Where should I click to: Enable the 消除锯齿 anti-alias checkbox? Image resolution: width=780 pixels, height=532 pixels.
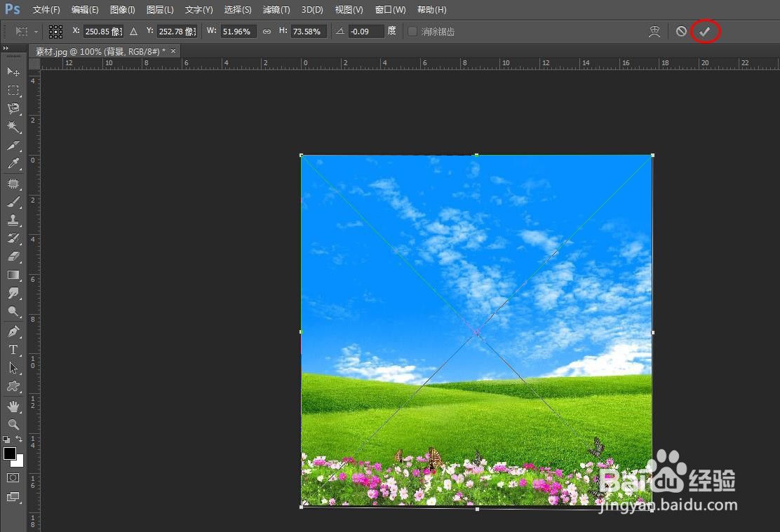(x=413, y=31)
